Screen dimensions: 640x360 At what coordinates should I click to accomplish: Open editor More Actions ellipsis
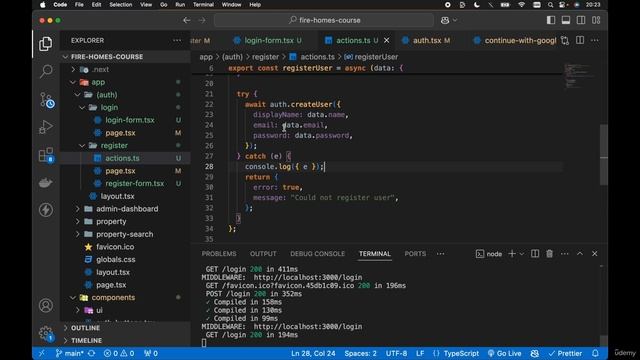[595, 40]
